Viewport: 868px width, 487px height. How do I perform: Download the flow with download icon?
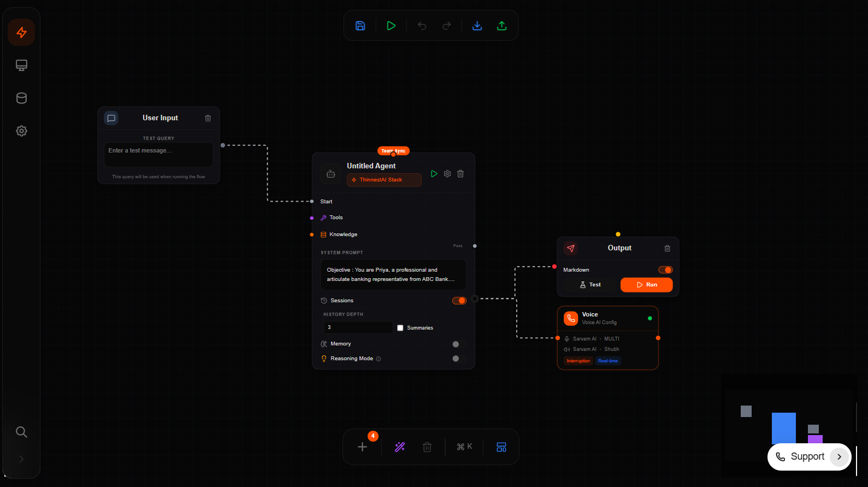477,26
